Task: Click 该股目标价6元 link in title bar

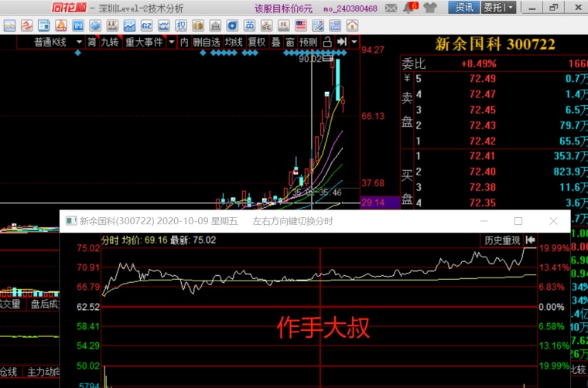Action: tap(283, 9)
